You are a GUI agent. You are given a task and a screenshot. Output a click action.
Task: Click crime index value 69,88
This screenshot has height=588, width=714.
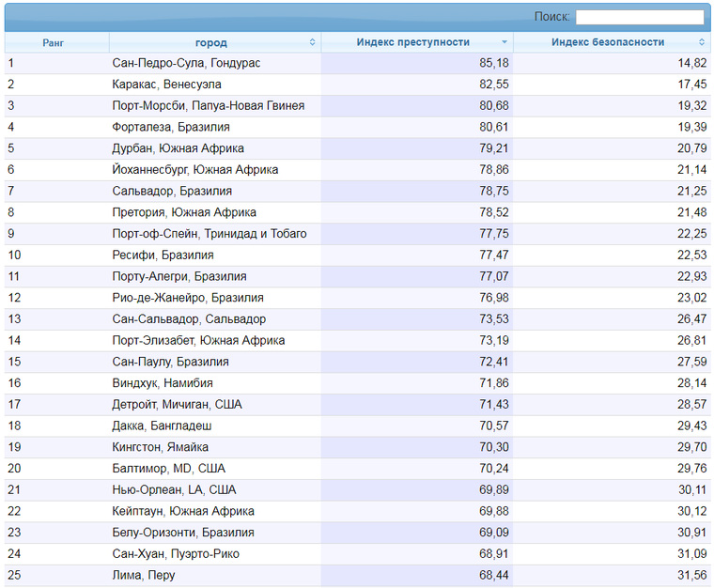point(494,512)
